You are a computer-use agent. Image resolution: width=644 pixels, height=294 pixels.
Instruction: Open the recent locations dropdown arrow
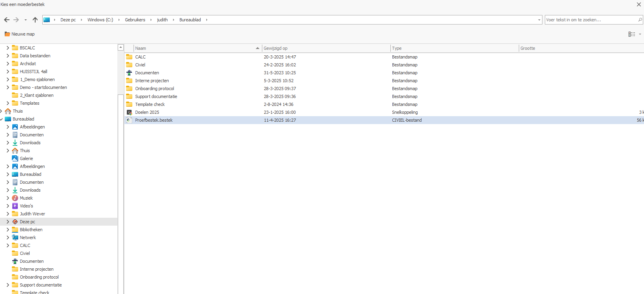coord(26,20)
